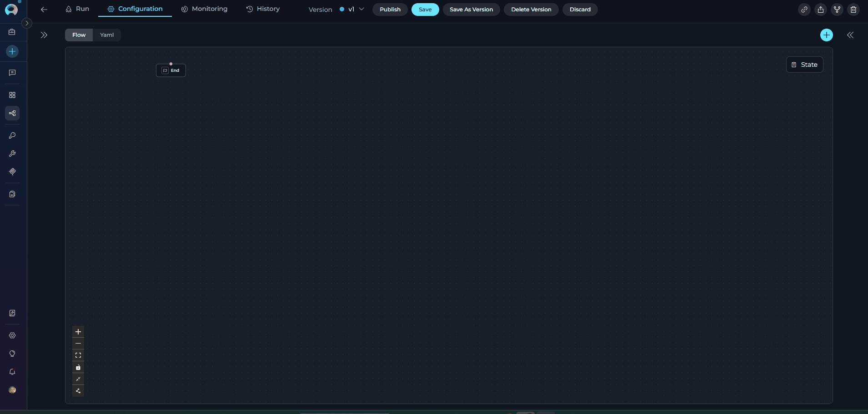This screenshot has width=868, height=414.
Task: Fit the flow view to screen
Action: (78, 355)
